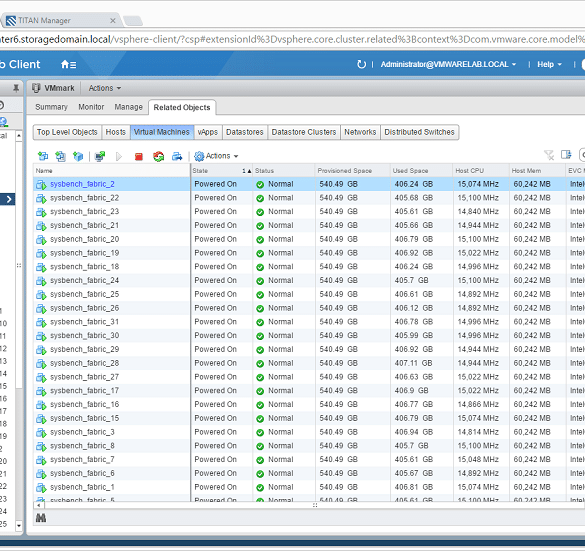This screenshot has width=585, height=551.
Task: Switch to the Summary tab
Action: [51, 107]
